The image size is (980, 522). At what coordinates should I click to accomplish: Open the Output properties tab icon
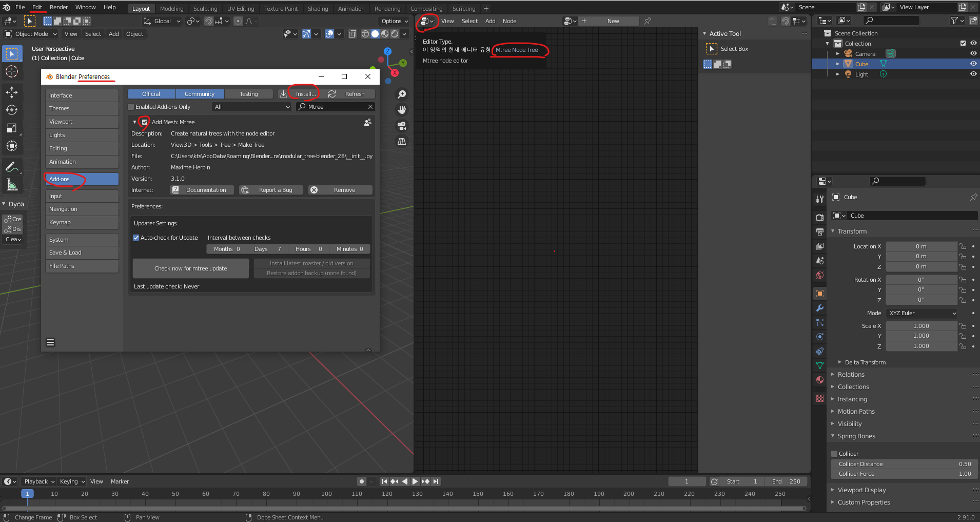820,231
